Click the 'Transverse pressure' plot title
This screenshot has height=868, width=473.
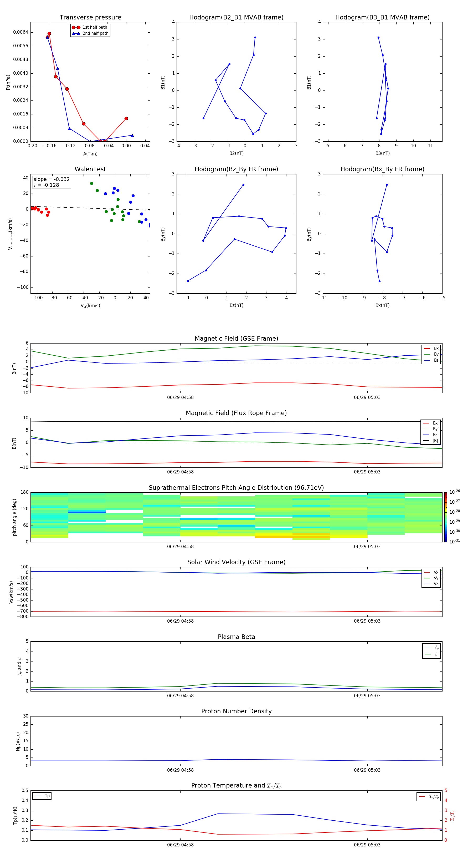(90, 18)
